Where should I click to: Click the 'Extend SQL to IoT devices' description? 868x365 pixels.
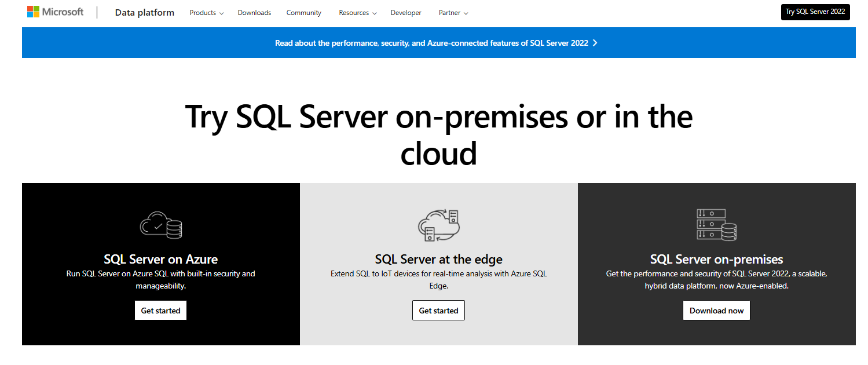pos(439,280)
